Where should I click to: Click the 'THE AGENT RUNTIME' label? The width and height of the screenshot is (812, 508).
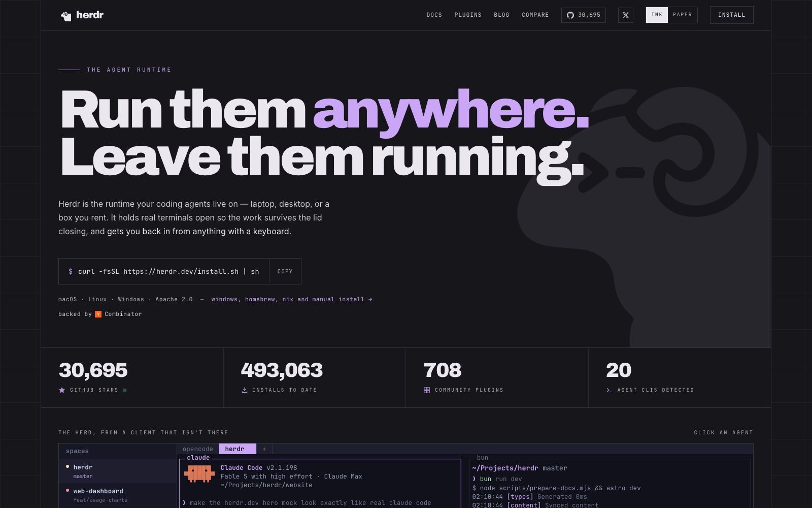(x=129, y=70)
